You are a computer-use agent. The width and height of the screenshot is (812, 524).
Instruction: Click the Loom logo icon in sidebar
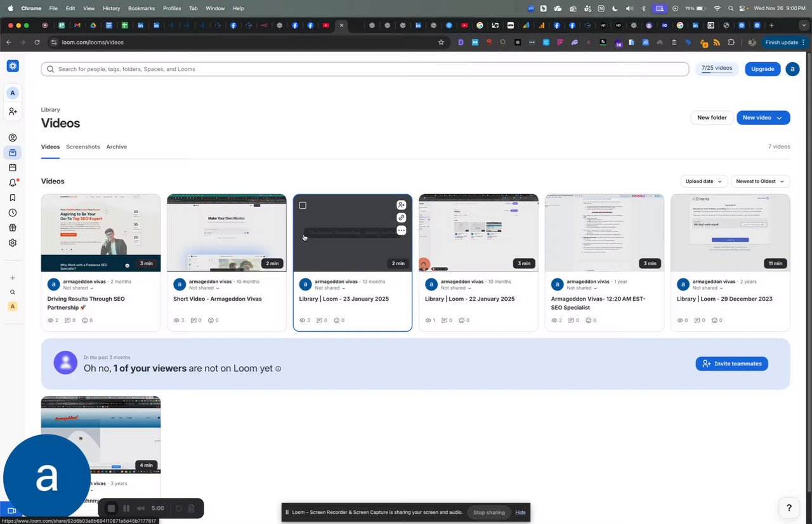click(13, 66)
